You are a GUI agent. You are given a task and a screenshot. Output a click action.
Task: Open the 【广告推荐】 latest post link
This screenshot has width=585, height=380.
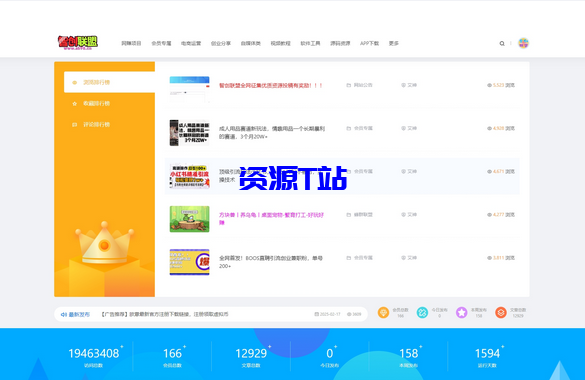pos(164,314)
